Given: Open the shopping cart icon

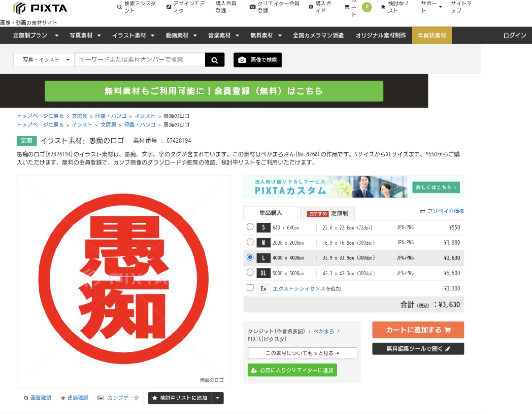Looking at the screenshot, I should [347, 7].
